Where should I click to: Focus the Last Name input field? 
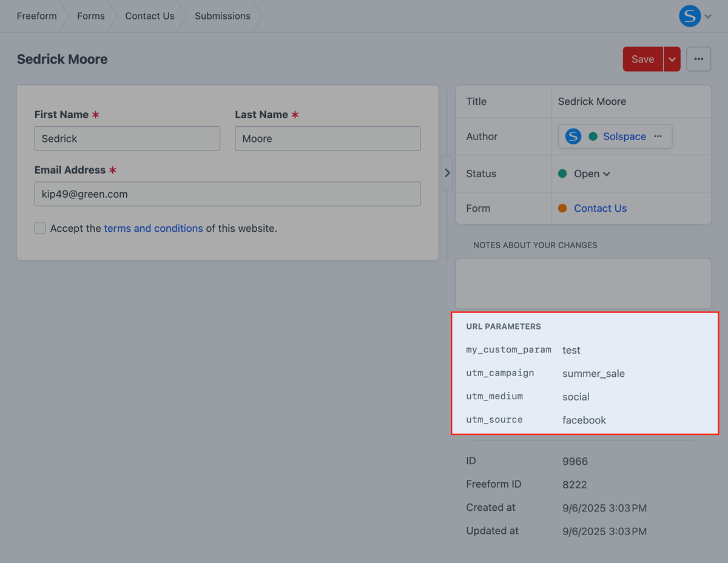[x=328, y=138]
